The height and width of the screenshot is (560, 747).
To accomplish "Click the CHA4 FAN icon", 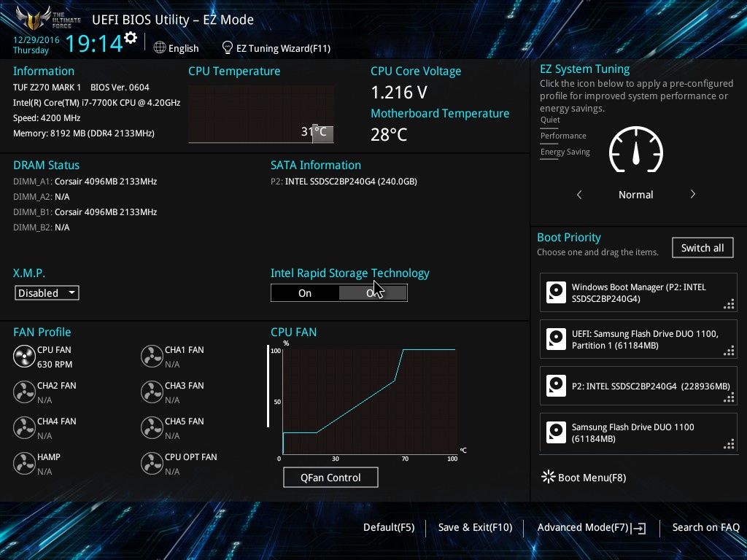I will pos(24,427).
